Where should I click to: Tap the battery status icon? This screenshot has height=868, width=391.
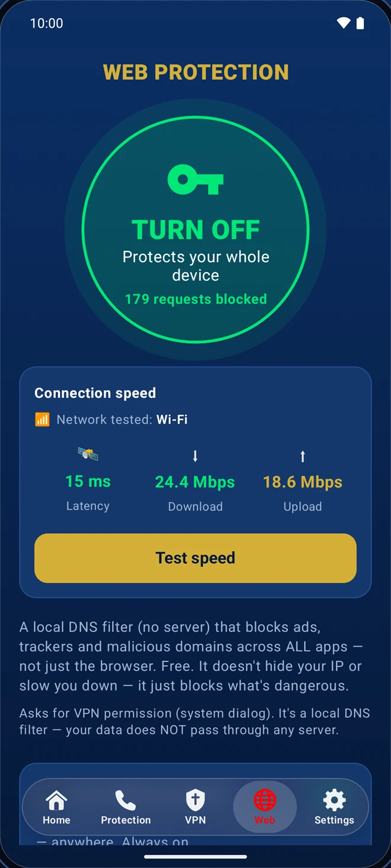point(360,23)
